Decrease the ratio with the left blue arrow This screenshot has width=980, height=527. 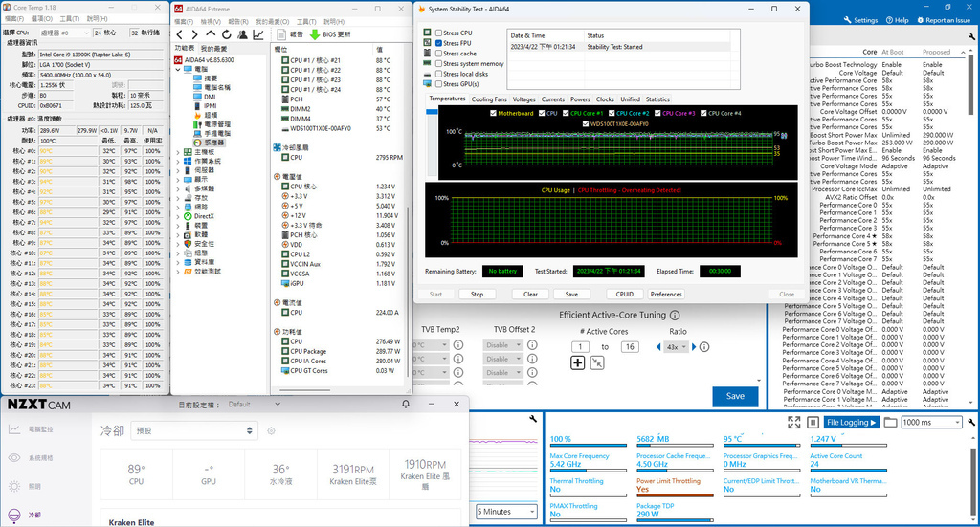[x=658, y=347]
